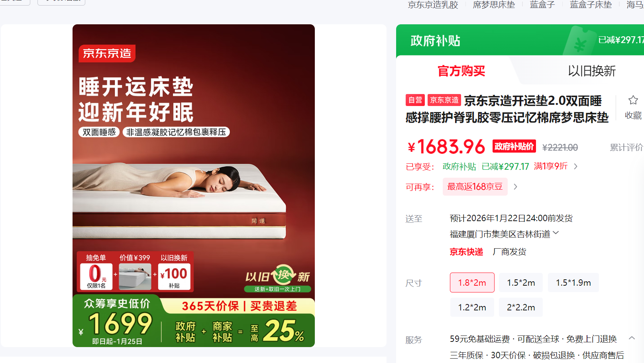Expand promotion details arrow after 满1享9折
644x363 pixels.
point(575,167)
